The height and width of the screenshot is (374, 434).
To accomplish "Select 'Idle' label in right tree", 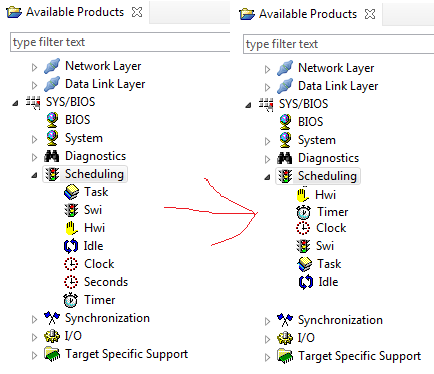I will point(328,282).
